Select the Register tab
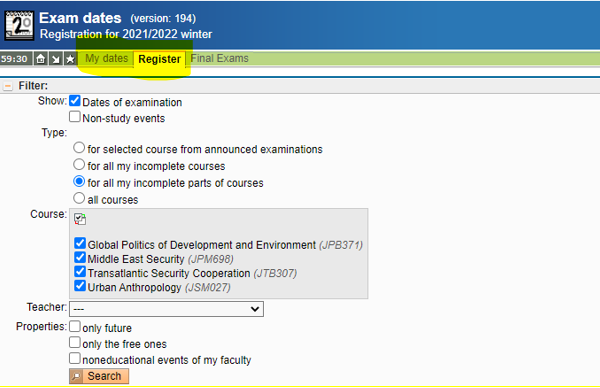The height and width of the screenshot is (388, 600). coord(159,59)
